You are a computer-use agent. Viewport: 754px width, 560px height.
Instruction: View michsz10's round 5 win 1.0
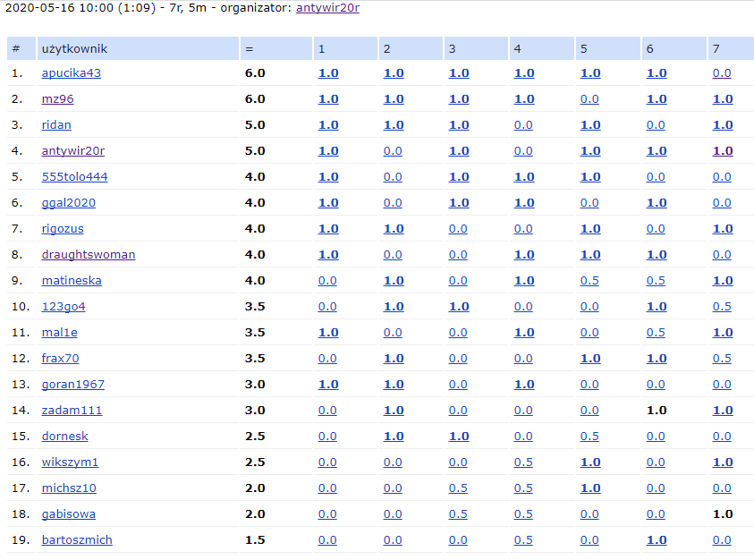pyautogui.click(x=589, y=488)
